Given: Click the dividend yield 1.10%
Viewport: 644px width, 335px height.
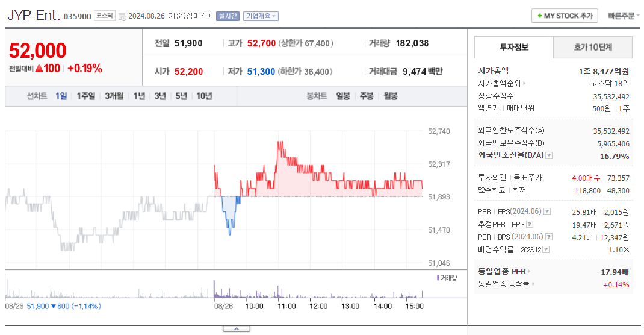Looking at the screenshot, I should point(619,250).
